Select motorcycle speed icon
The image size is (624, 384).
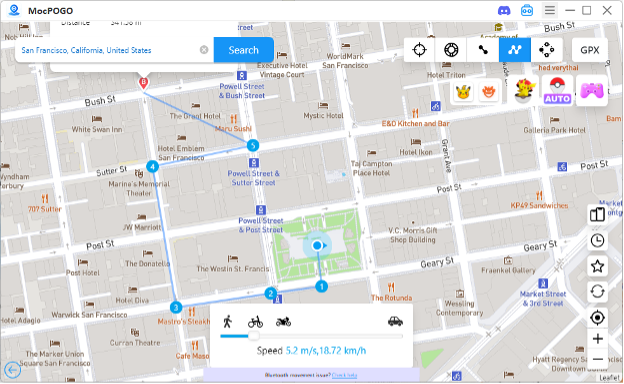(x=283, y=322)
